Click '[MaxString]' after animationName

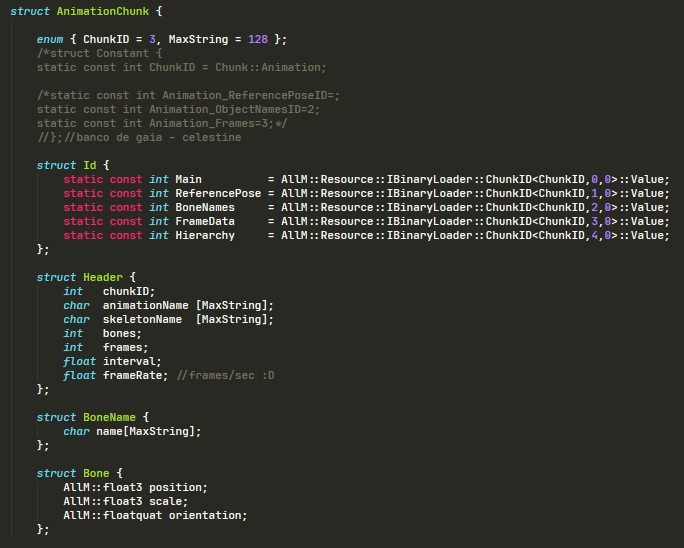coord(234,305)
